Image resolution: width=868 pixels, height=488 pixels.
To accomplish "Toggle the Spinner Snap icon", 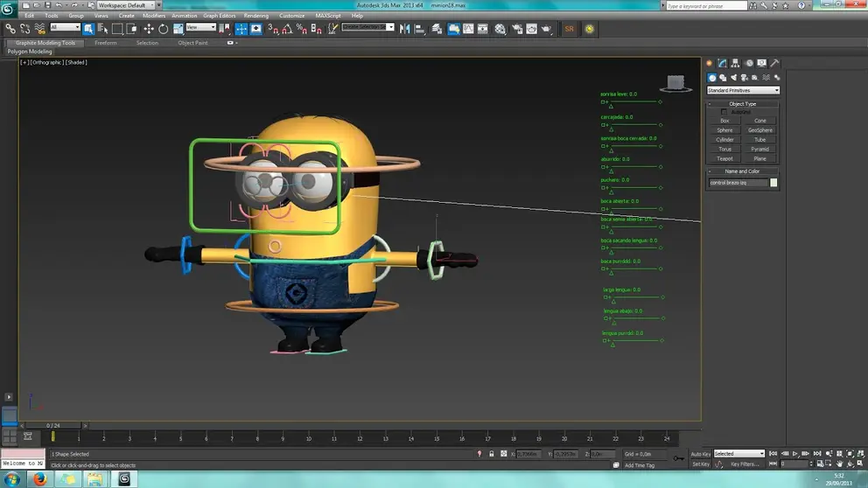I will tap(316, 28).
